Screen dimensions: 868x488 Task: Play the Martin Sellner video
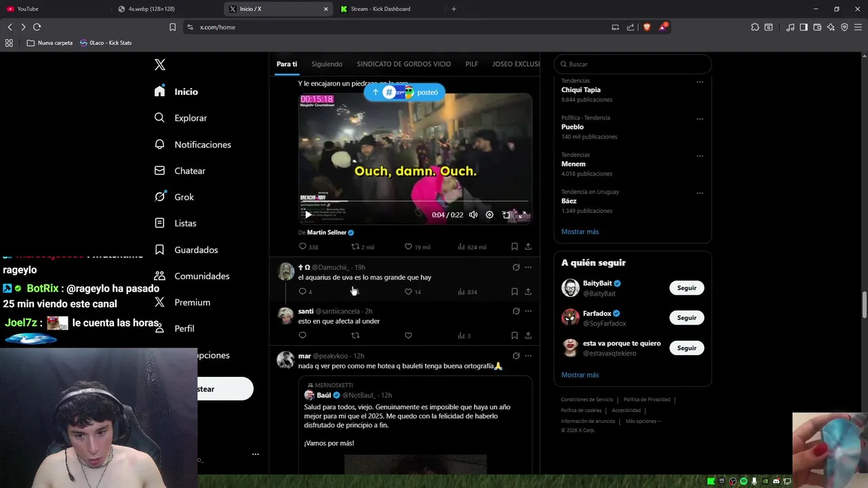308,215
